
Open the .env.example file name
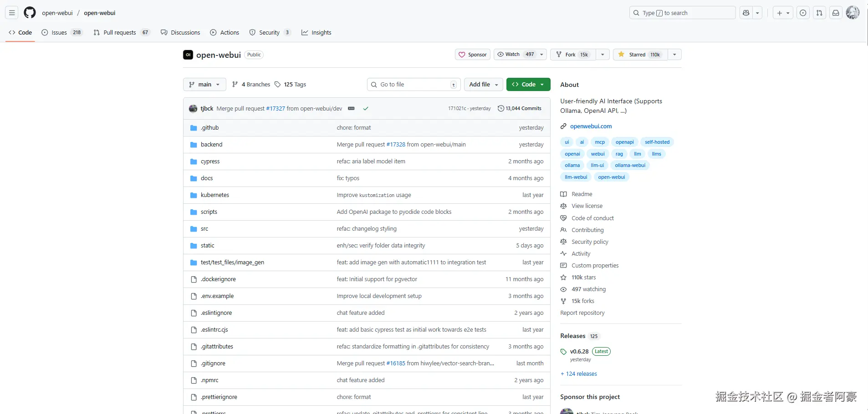tap(217, 296)
